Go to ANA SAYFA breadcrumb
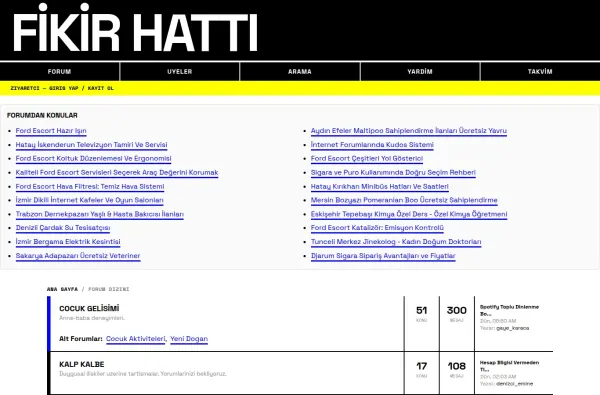Viewport: 600px width, 395px height. tap(62, 289)
